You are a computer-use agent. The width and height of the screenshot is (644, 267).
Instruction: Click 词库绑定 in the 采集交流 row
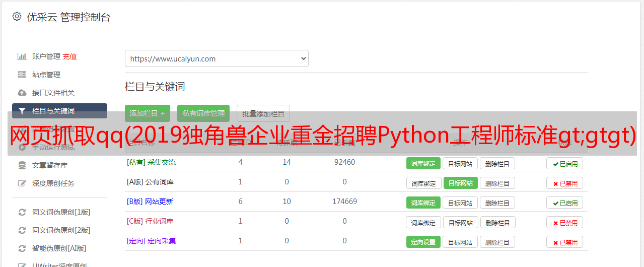point(423,163)
